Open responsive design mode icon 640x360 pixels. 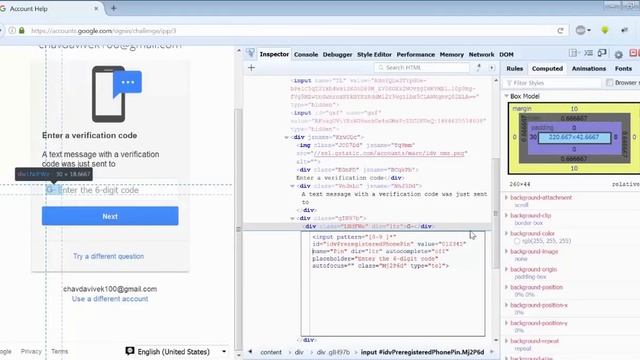pyautogui.click(x=602, y=53)
